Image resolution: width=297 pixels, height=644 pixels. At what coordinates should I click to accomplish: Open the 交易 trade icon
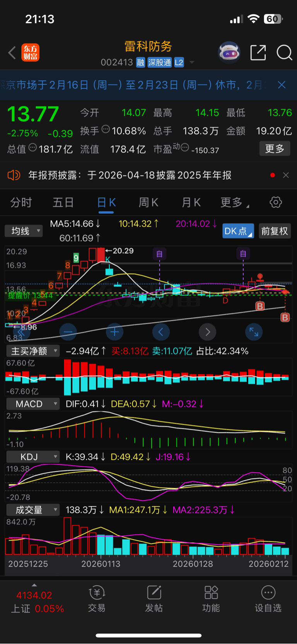(x=97, y=599)
